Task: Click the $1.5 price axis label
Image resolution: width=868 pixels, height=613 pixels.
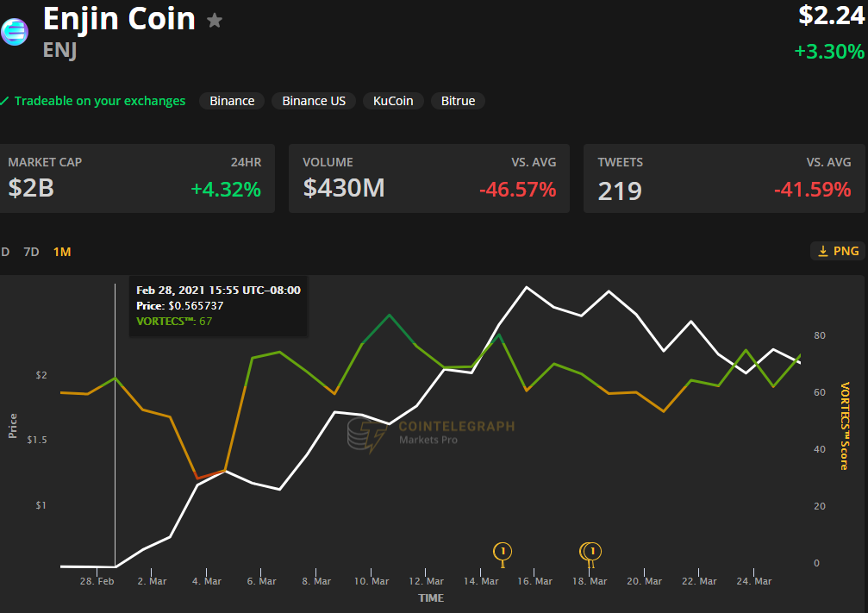Action: (37, 440)
